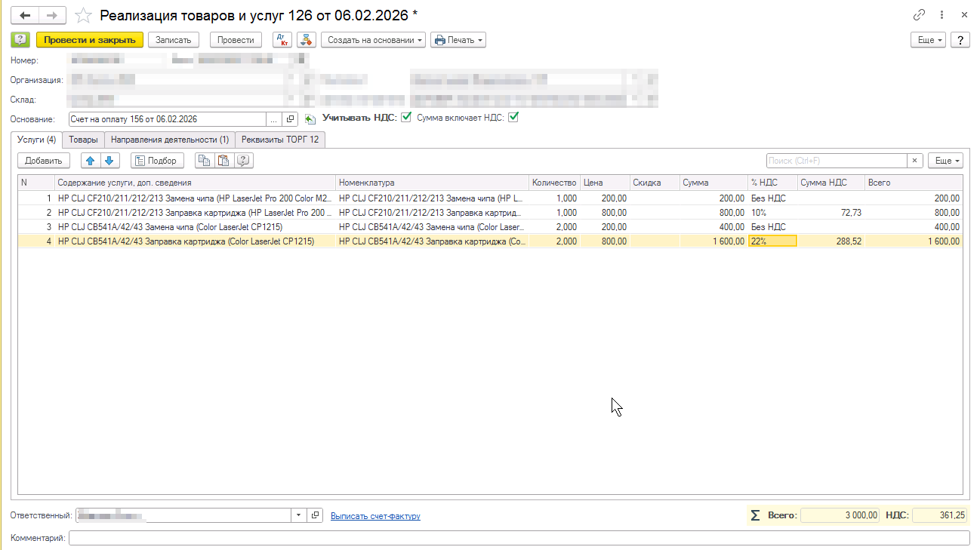Click the copy rows icon

point(204,161)
